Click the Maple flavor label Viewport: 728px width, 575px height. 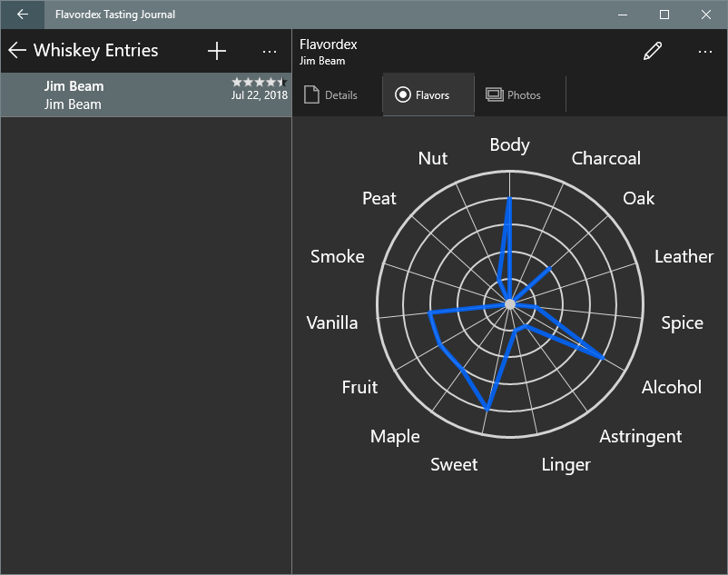pos(395,437)
